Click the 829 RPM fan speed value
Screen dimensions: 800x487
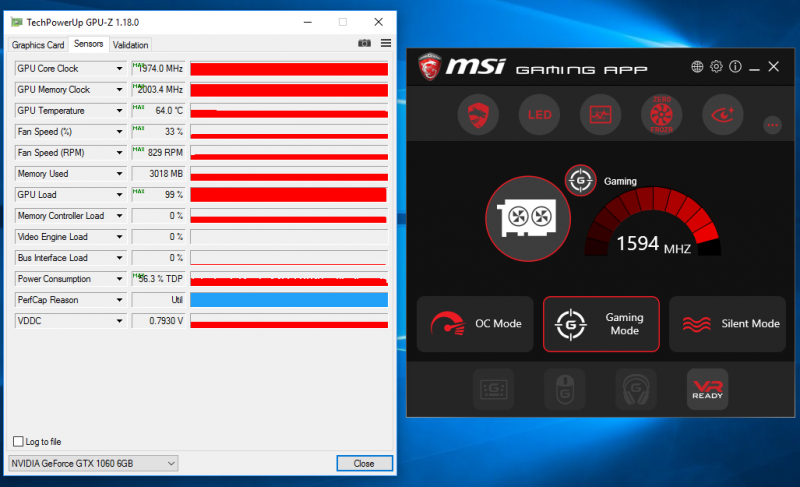point(157,152)
